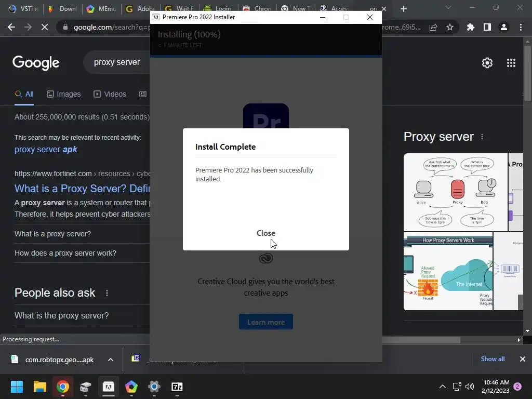532x399 pixels.
Task: Minimize the Premiere Pro installer window
Action: tap(323, 17)
